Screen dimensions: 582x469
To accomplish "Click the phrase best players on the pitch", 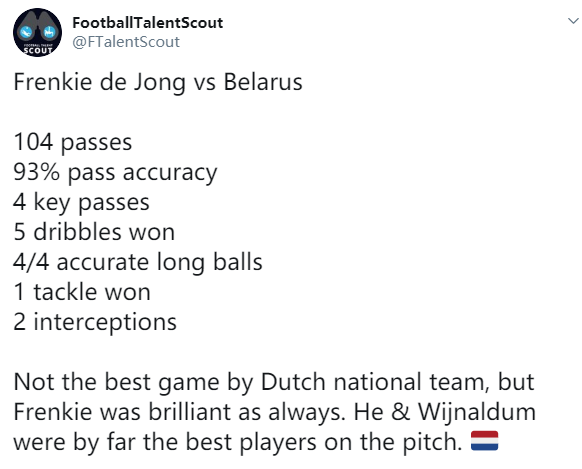I will pos(323,442).
